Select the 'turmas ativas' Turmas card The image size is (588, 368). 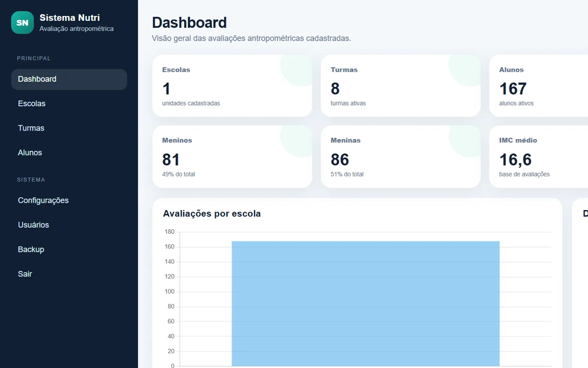pyautogui.click(x=401, y=86)
